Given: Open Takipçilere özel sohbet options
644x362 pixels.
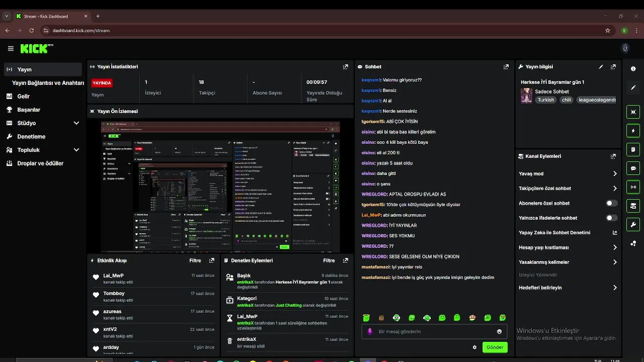Looking at the screenshot, I should [x=568, y=189].
